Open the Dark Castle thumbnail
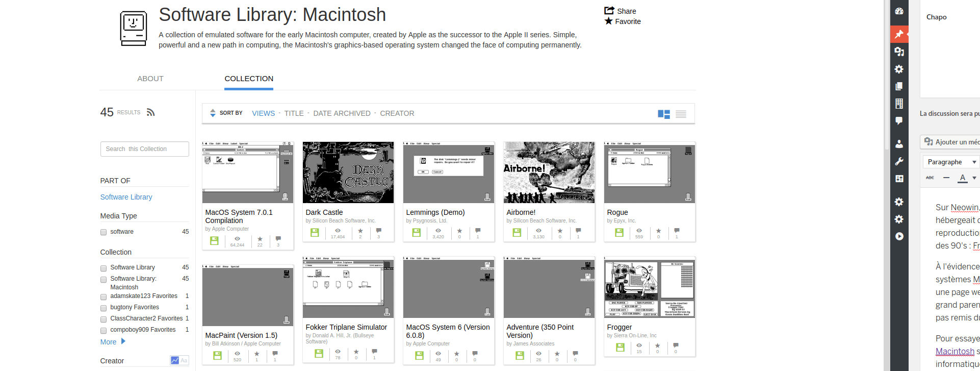The height and width of the screenshot is (371, 980). point(348,172)
